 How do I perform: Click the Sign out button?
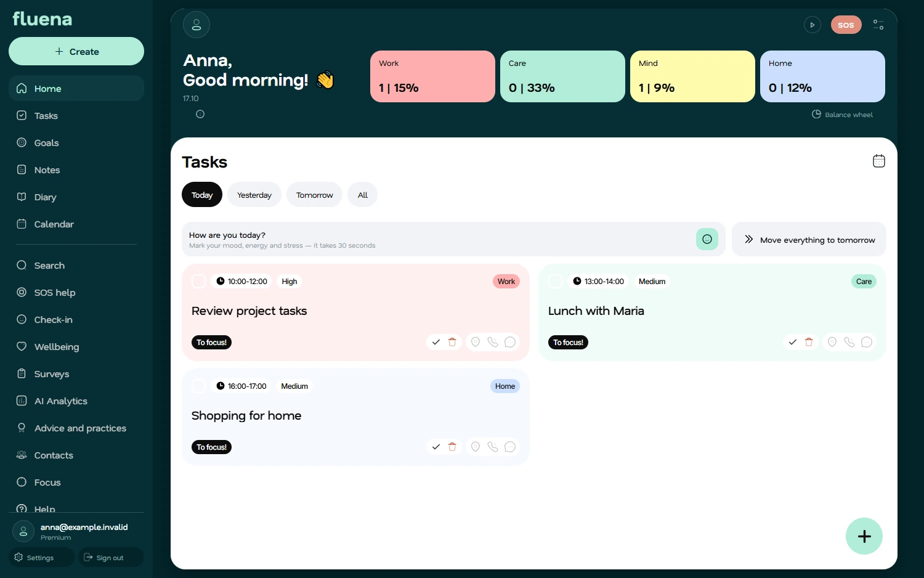(111, 557)
